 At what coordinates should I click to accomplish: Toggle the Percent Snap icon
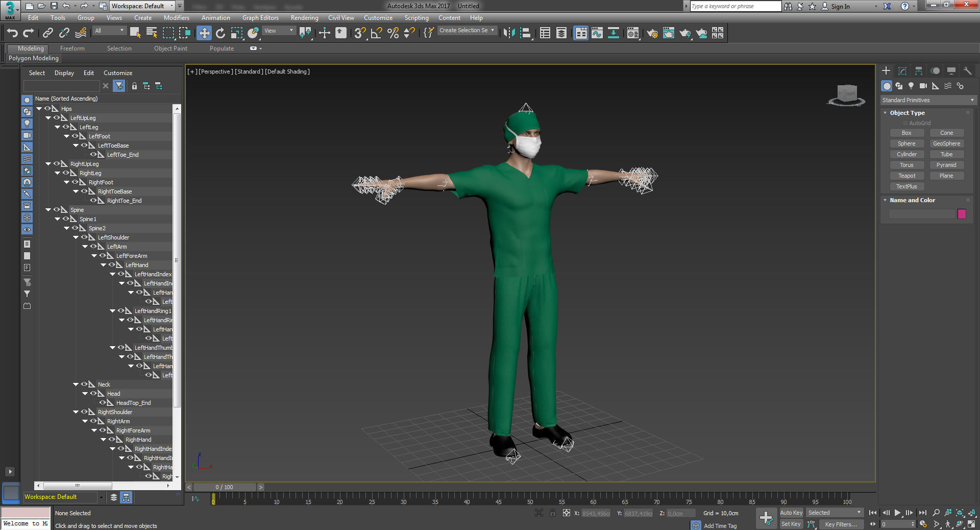(393, 33)
